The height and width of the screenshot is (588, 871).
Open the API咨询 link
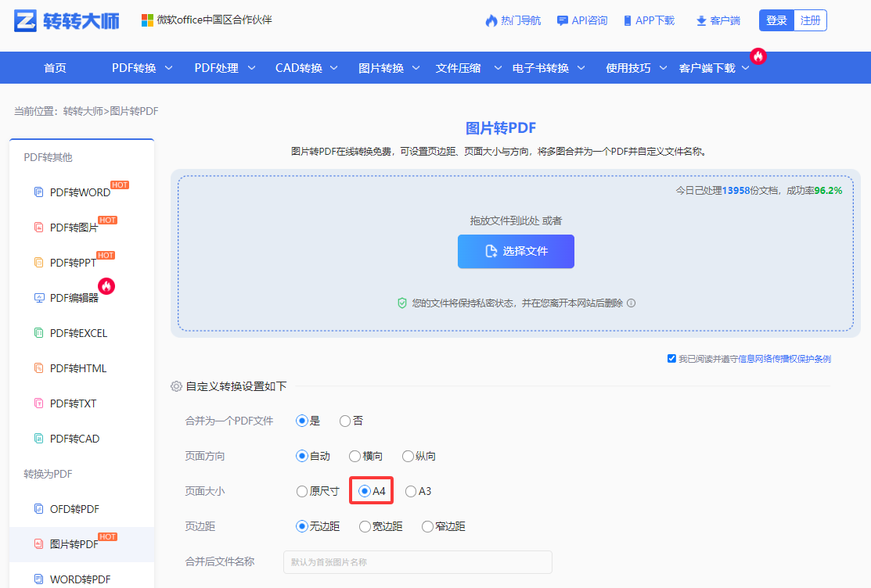589,20
